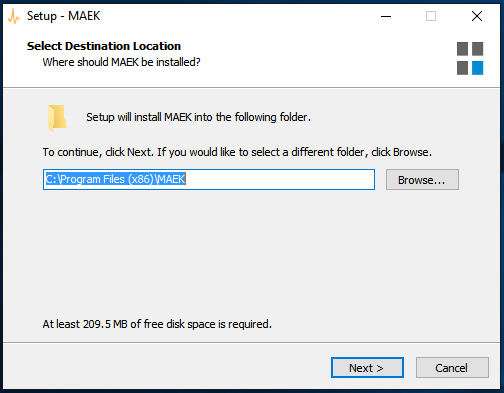Click the blue square in the wizard logo
The width and height of the screenshot is (504, 393).
pos(477,68)
